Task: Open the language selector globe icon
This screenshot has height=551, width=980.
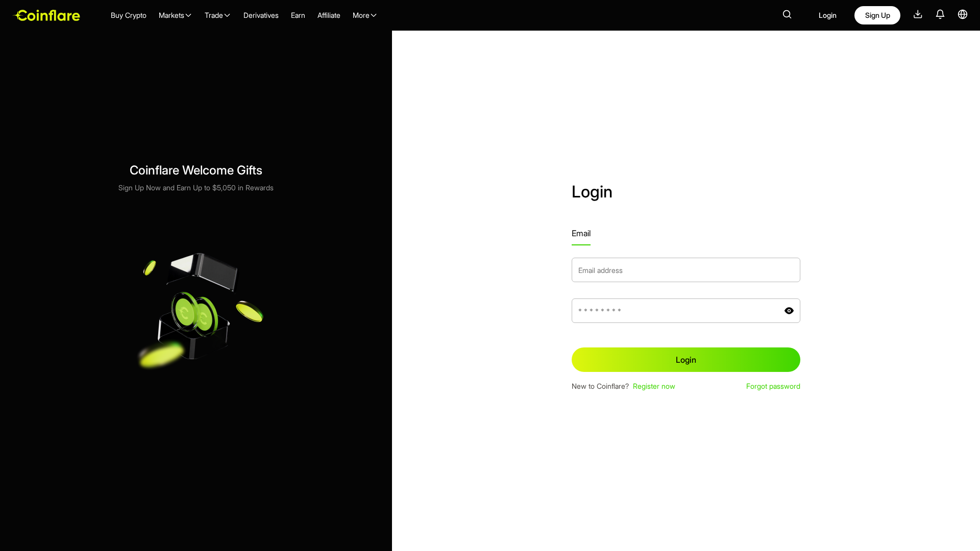Action: click(963, 15)
